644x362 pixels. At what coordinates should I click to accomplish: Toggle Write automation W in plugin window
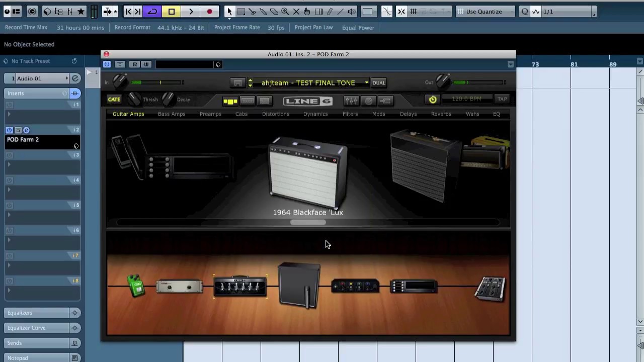(146, 64)
